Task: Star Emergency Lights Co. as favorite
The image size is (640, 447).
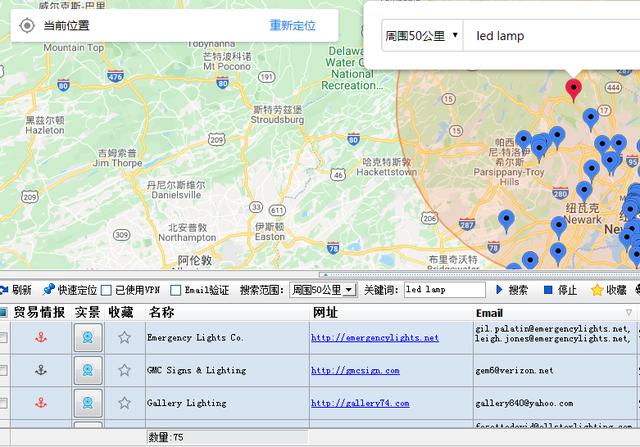Action: (x=124, y=338)
